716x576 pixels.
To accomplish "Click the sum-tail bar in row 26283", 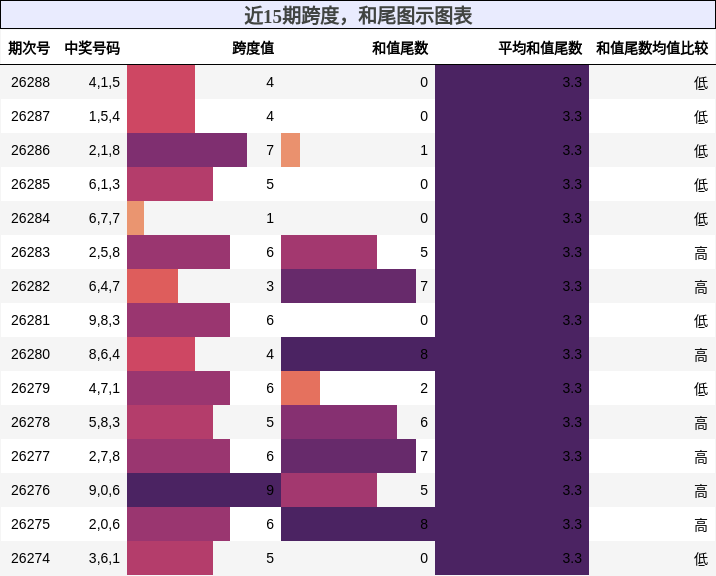I will [329, 252].
